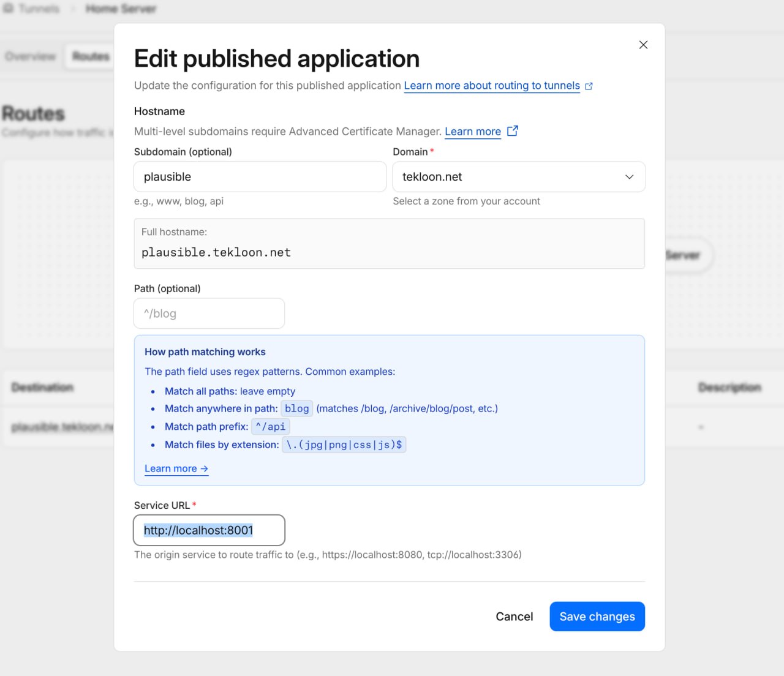Click the ^/api regex example code

(x=270, y=426)
